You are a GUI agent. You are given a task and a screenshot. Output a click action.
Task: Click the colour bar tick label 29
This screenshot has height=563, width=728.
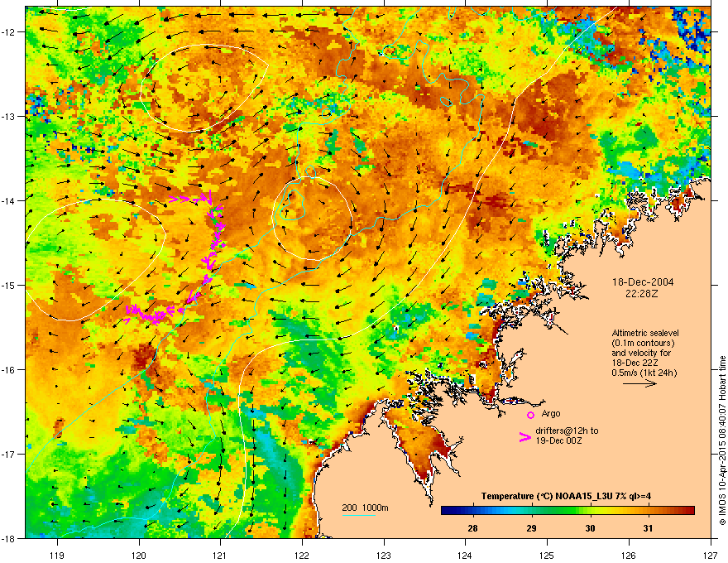[x=531, y=528]
